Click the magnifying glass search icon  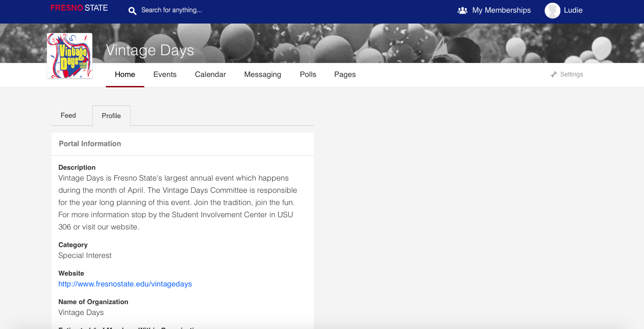pyautogui.click(x=132, y=10)
